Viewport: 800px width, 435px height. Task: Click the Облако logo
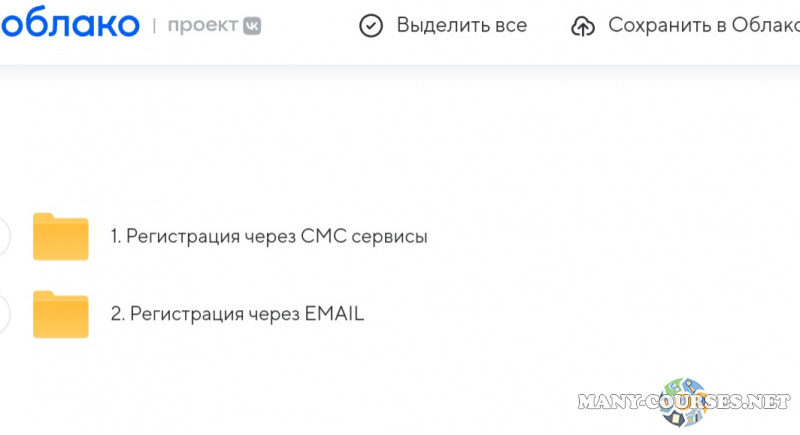68,25
